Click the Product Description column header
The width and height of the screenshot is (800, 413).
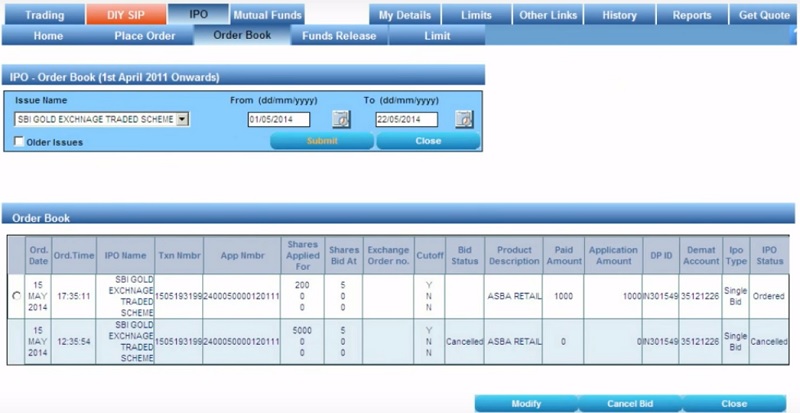(514, 255)
